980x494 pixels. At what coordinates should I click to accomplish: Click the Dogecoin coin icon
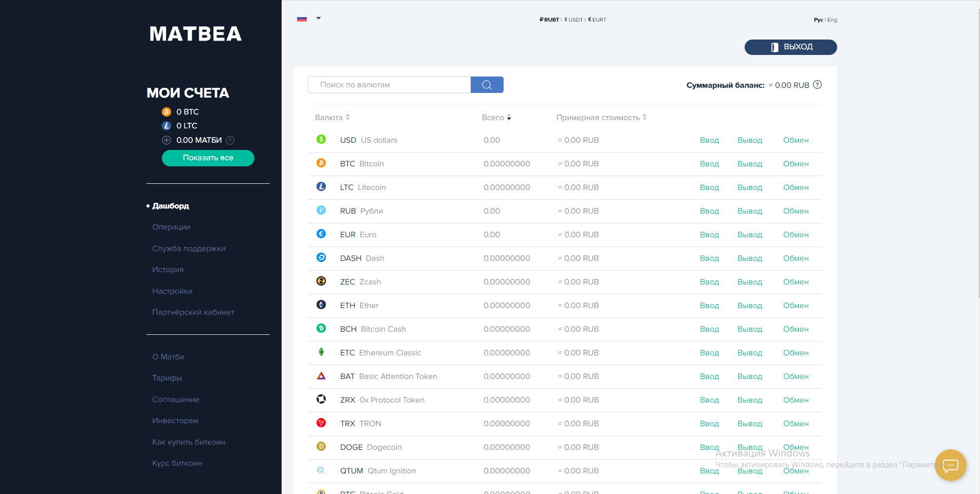[x=321, y=446]
